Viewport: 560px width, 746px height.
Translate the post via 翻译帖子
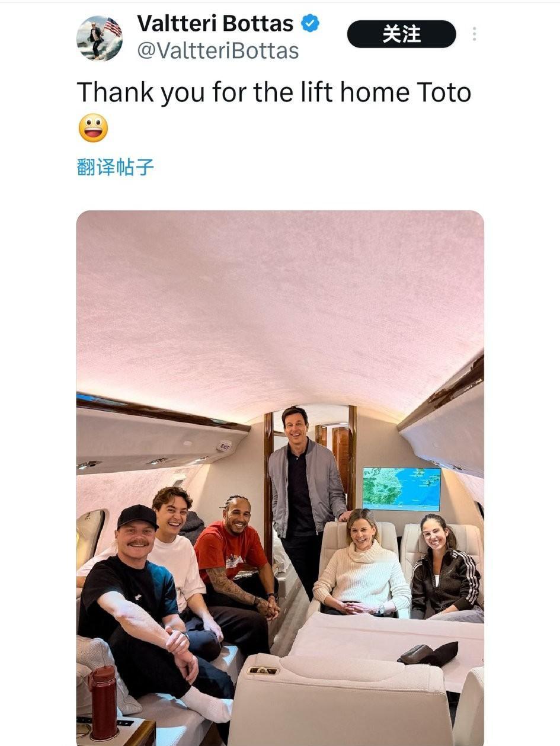115,167
